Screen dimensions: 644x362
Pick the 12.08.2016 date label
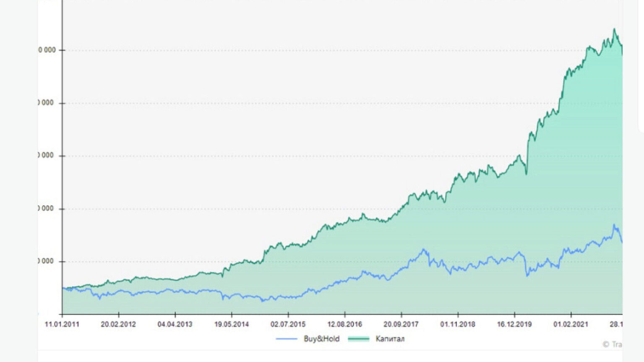(x=344, y=324)
